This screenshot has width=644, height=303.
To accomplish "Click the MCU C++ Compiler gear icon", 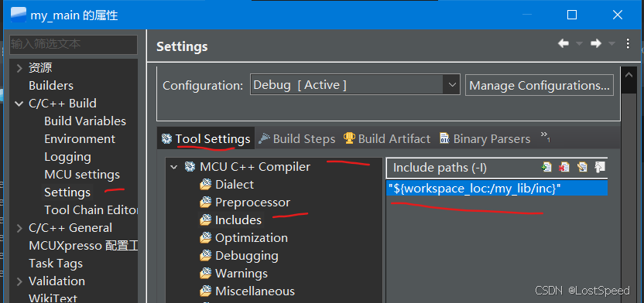I will [190, 167].
